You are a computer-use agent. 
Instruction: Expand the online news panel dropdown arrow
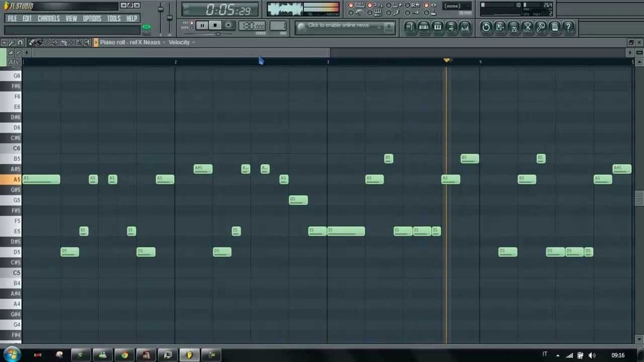(379, 28)
